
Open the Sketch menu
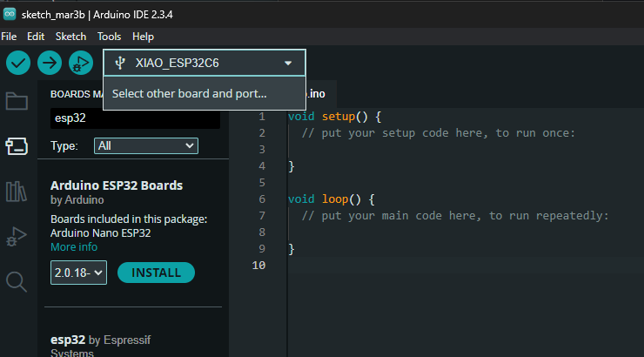pos(70,37)
